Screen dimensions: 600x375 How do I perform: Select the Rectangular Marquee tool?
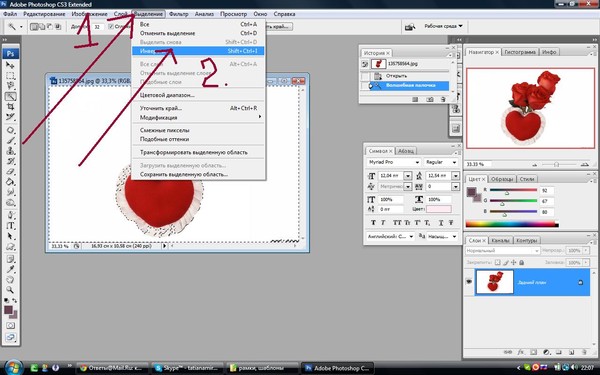[x=10, y=75]
